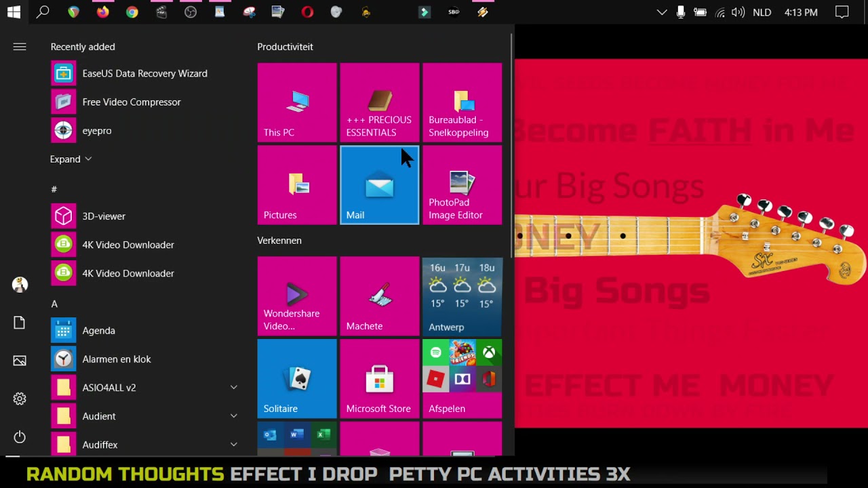
Task: Open the +++ PRECIOUS ESSENTIALS tile
Action: tap(380, 102)
